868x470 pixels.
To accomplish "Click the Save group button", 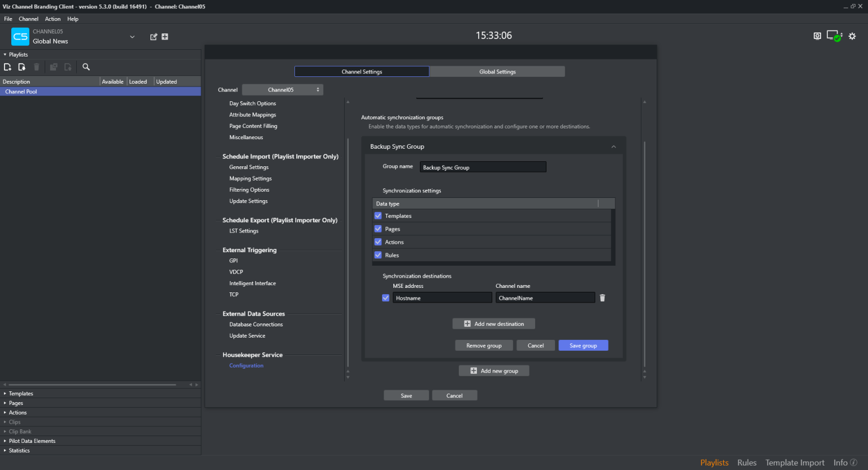I will tap(583, 346).
